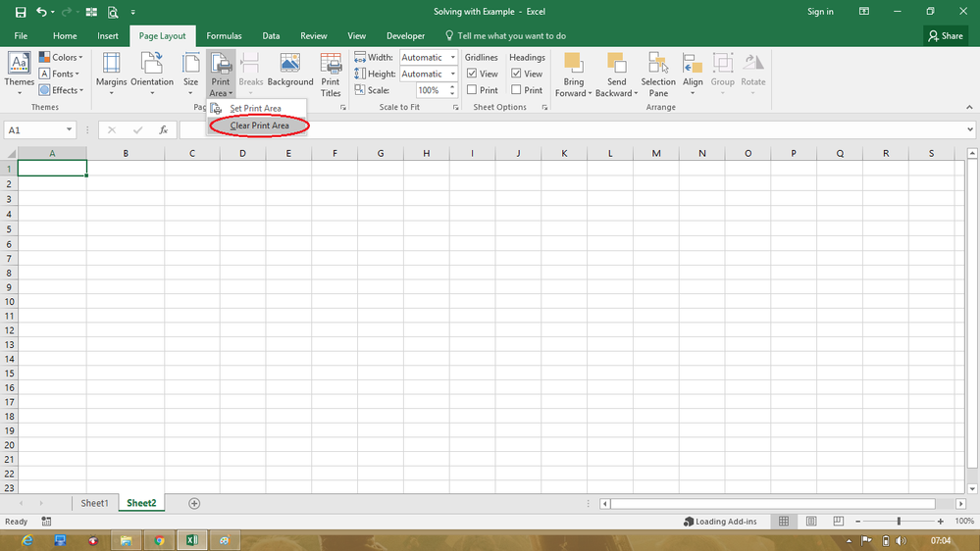Image resolution: width=980 pixels, height=551 pixels.
Task: Click the Background picture button
Action: click(x=290, y=70)
